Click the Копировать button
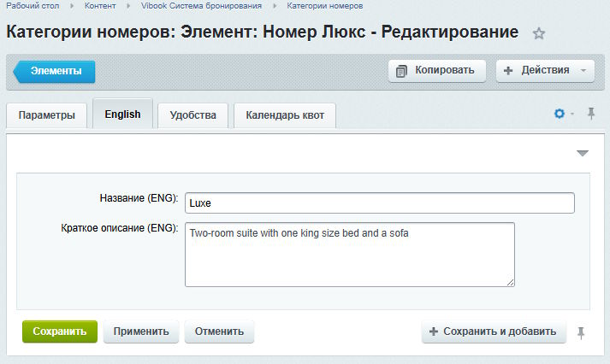This screenshot has width=610, height=364. [436, 71]
